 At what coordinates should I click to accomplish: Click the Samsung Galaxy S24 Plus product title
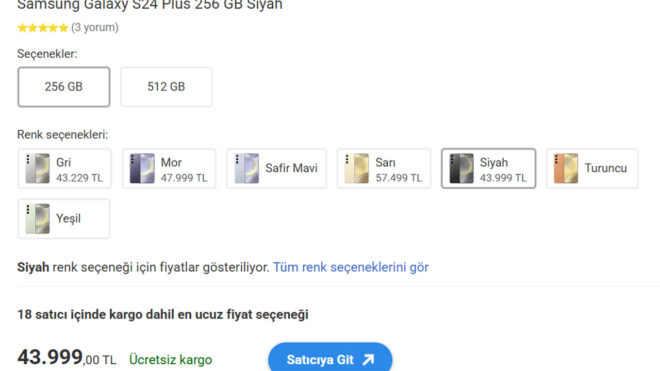tap(150, 5)
